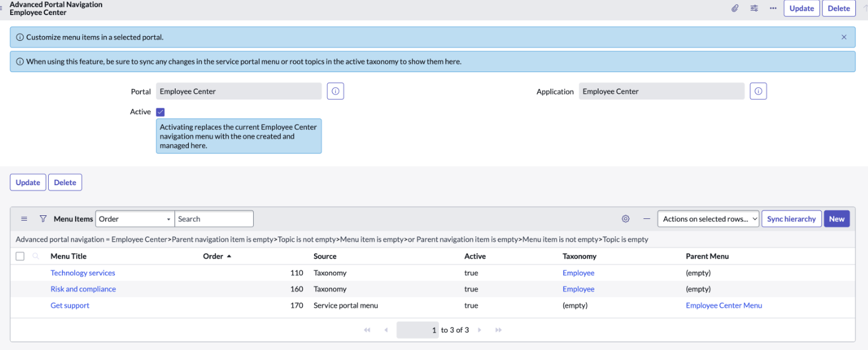Click order value 110
Image resolution: width=868 pixels, height=350 pixels.
pyautogui.click(x=297, y=273)
